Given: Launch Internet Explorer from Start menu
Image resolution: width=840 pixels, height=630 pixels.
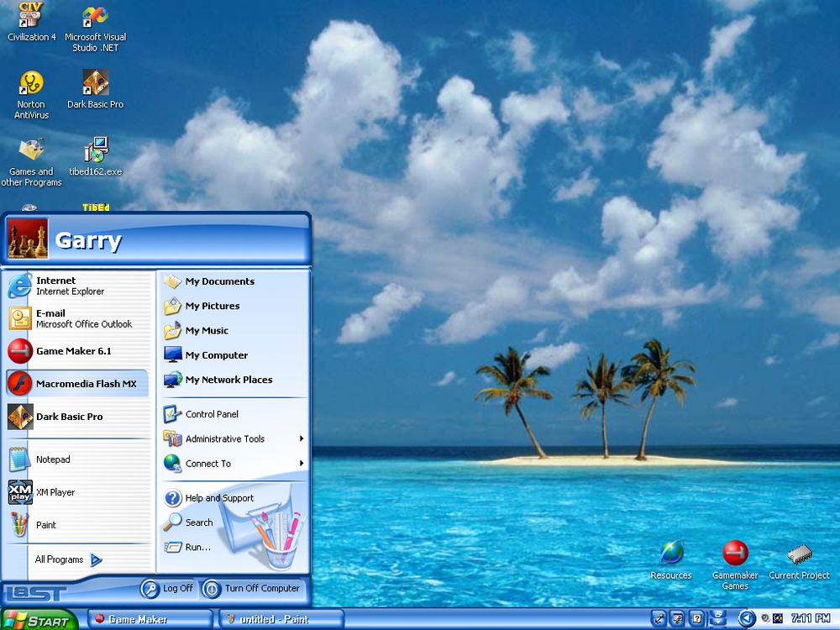Looking at the screenshot, I should 78,286.
